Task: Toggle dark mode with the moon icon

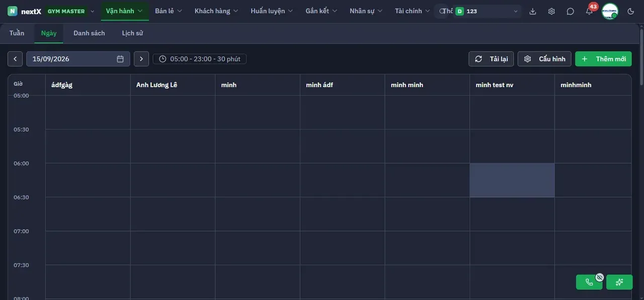Action: click(631, 11)
